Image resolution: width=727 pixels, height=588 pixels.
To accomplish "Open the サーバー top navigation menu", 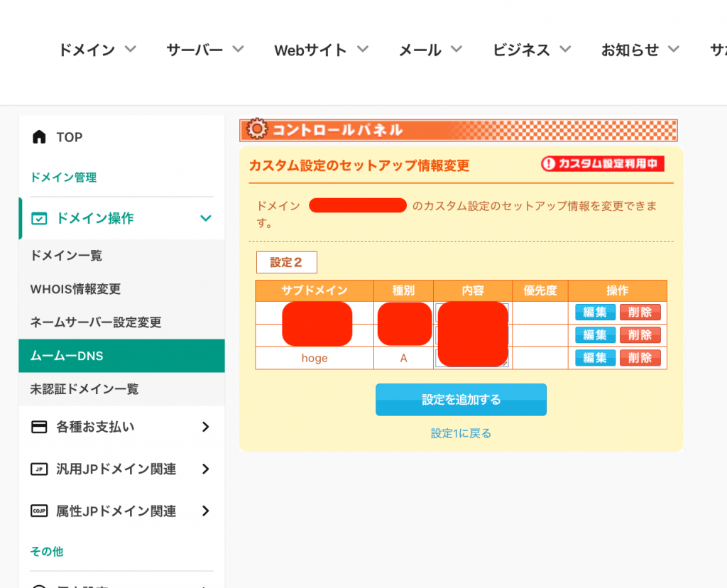I will (x=204, y=50).
